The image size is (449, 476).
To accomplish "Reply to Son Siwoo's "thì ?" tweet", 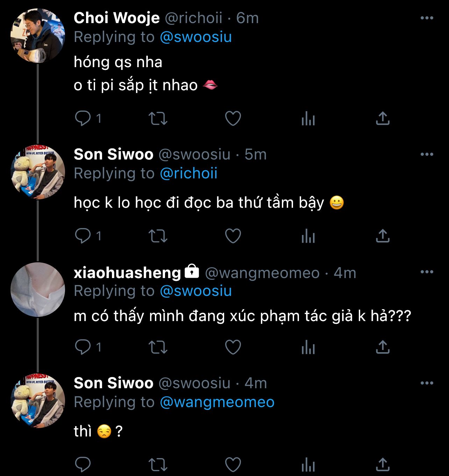I will [83, 465].
